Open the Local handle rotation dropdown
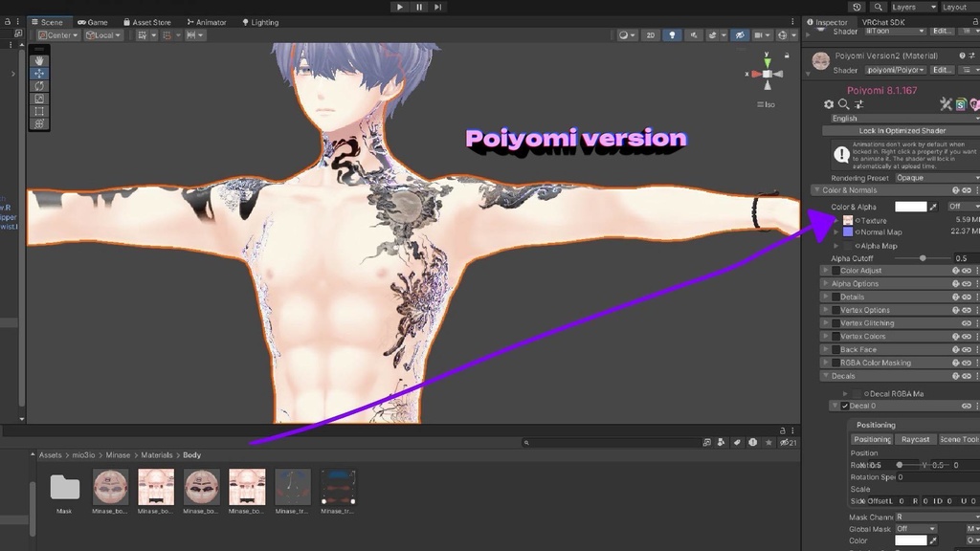 click(x=103, y=35)
